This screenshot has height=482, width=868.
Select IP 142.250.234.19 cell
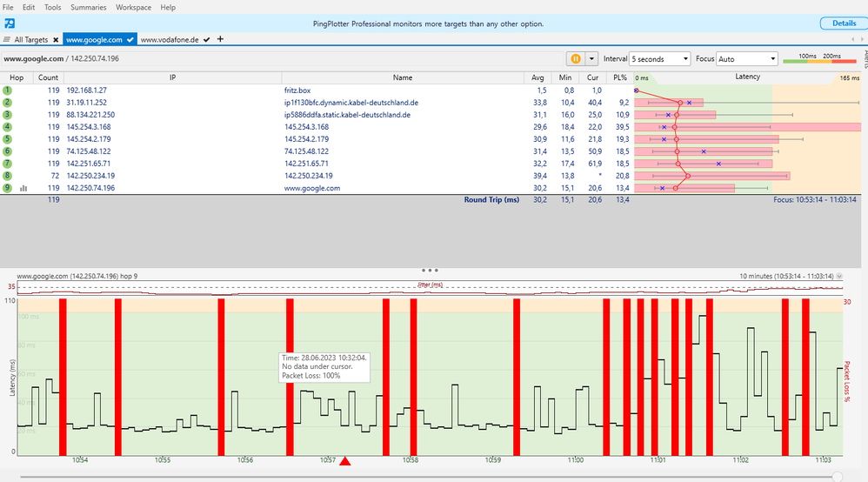tap(90, 176)
